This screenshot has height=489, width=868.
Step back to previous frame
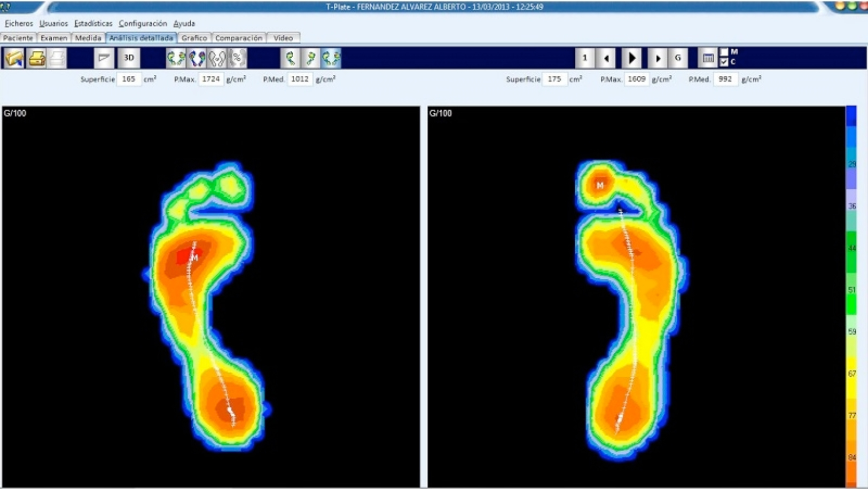point(606,58)
